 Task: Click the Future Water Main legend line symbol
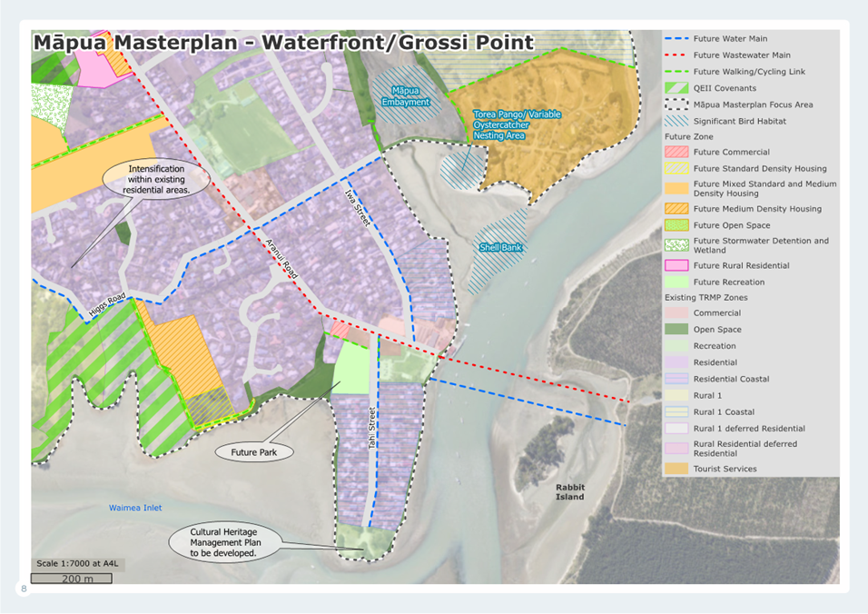(676, 39)
